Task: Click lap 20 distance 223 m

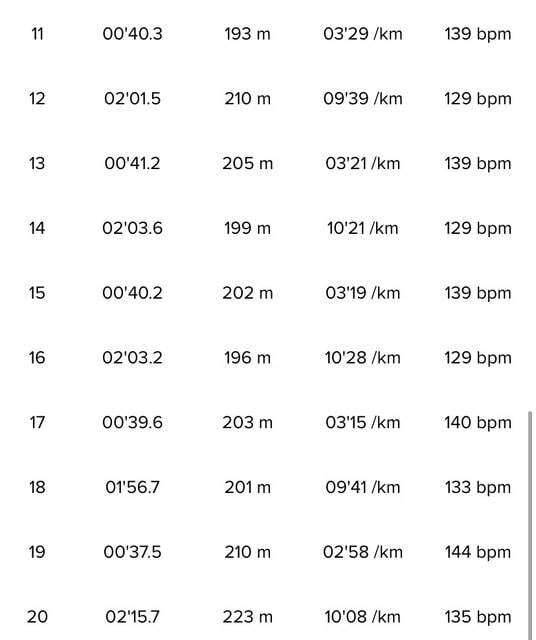Action: (x=247, y=617)
